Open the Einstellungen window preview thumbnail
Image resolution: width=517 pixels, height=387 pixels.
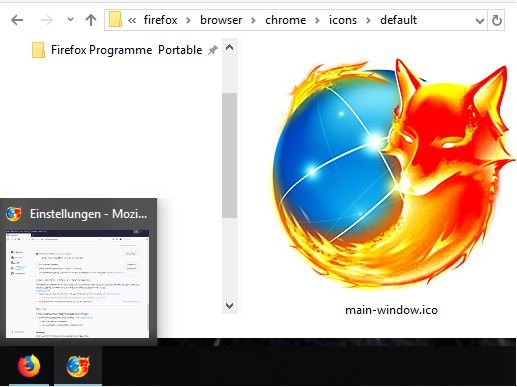(77, 284)
